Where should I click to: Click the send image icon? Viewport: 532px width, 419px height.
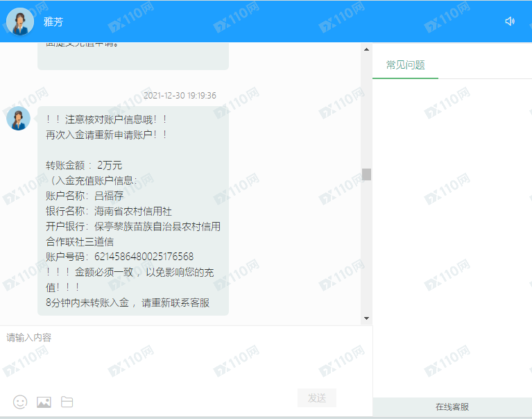point(44,402)
